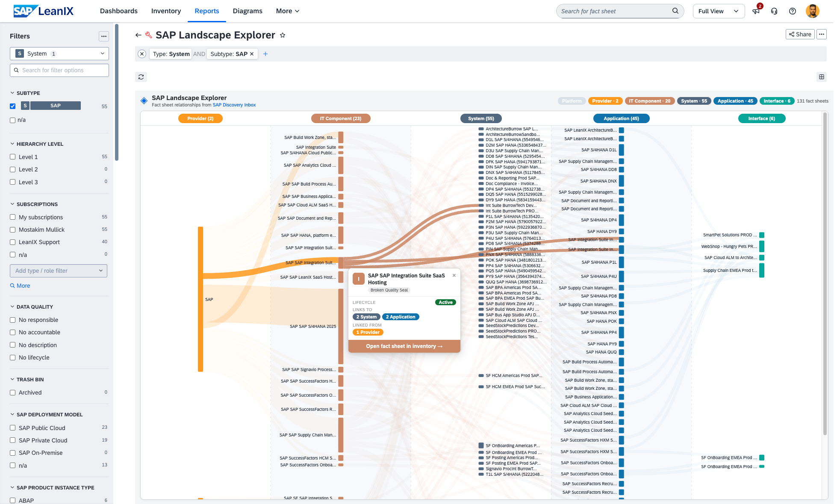The image size is (840, 504).
Task: Click the refresh report icon
Action: [141, 77]
